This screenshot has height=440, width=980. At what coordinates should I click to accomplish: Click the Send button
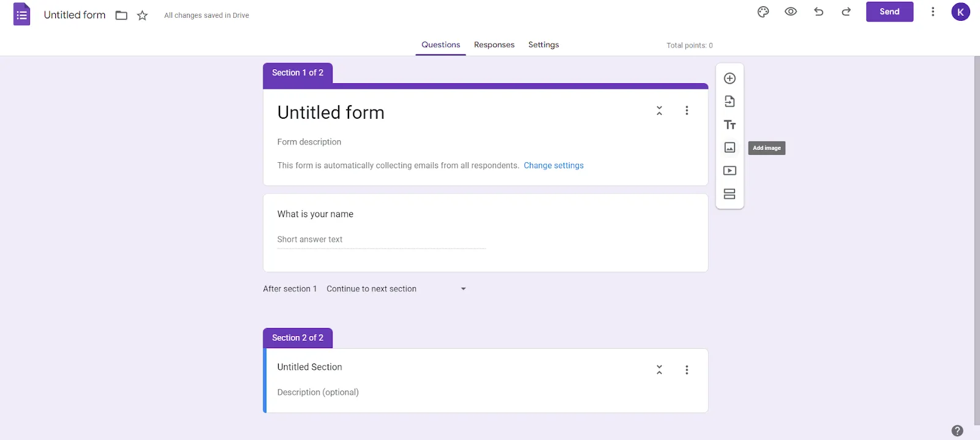(889, 12)
